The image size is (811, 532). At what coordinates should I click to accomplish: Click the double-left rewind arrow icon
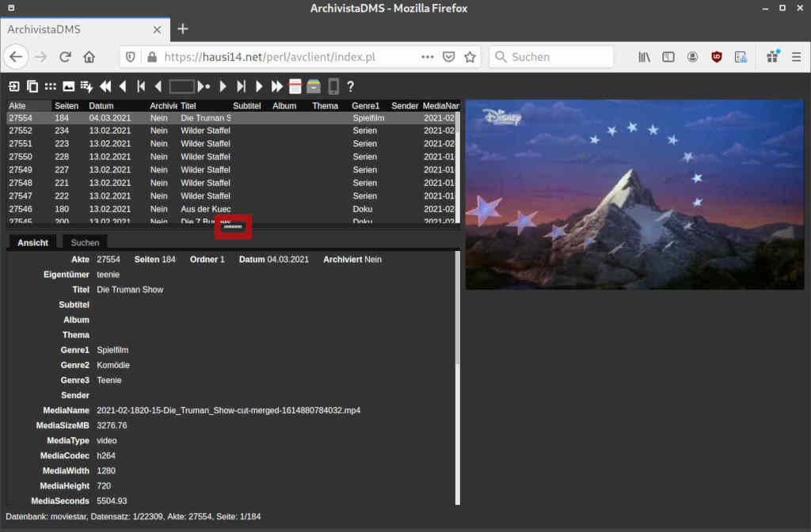pos(105,86)
